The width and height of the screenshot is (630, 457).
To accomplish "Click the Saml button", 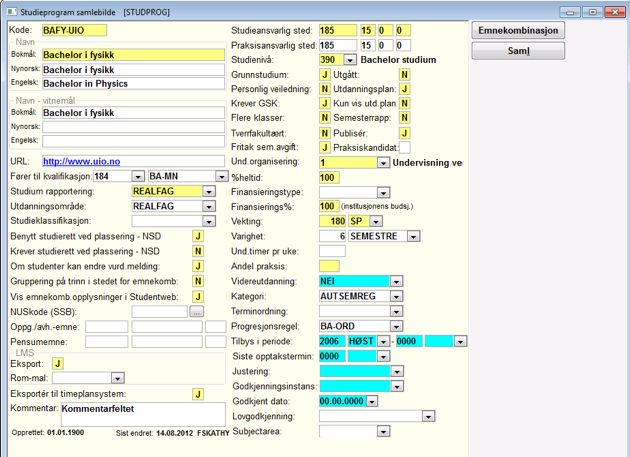I will click(x=518, y=51).
